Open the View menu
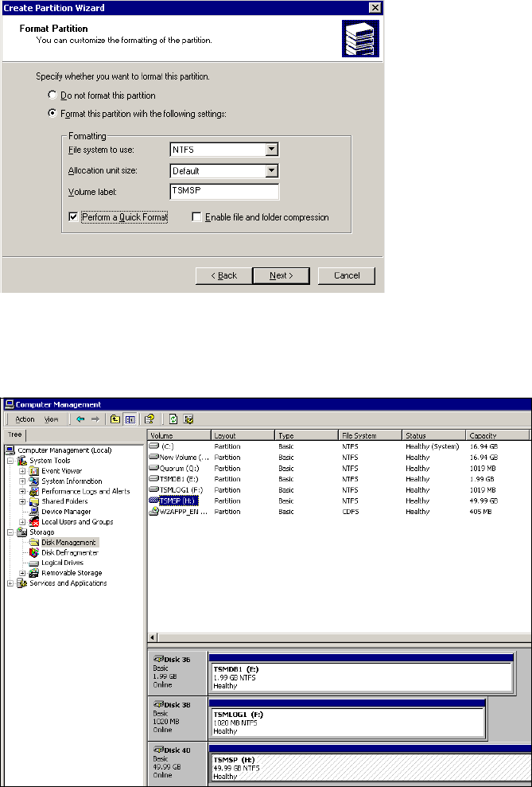532x787 pixels. (51, 419)
